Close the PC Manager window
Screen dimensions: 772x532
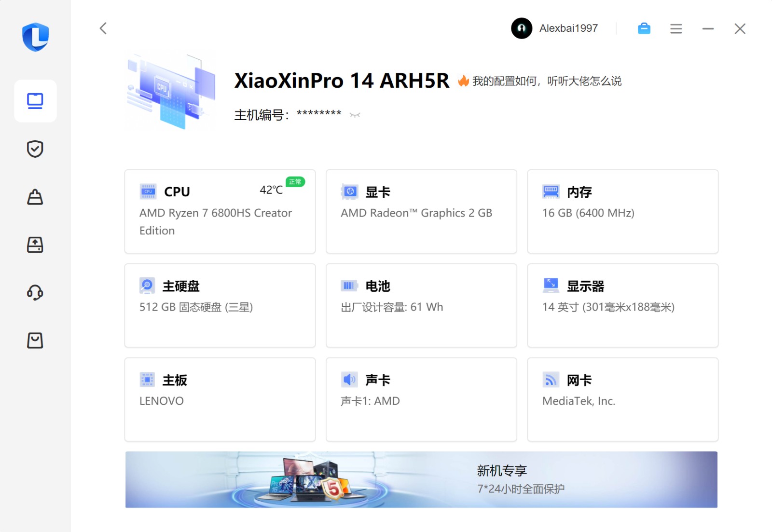pos(740,29)
